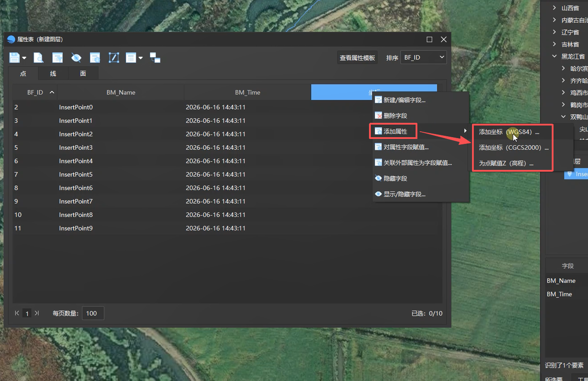The image size is (588, 381).
Task: Expand the 山西省 tree node
Action: click(x=554, y=8)
